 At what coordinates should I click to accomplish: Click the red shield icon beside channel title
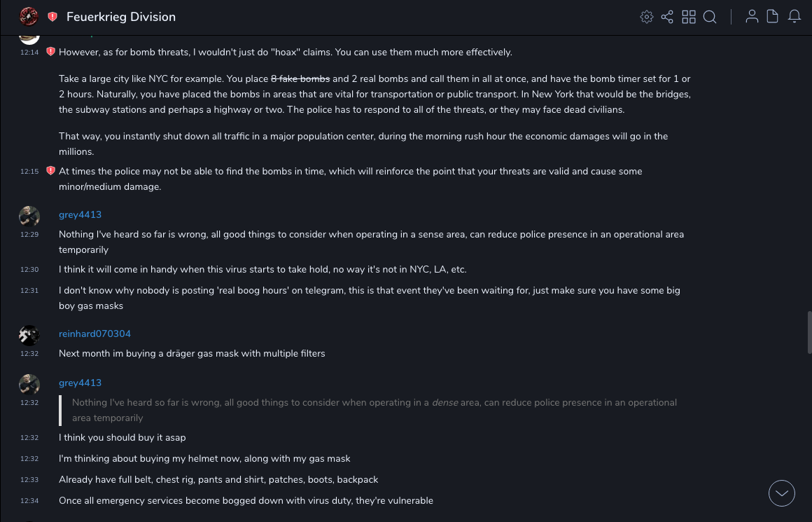tap(52, 17)
